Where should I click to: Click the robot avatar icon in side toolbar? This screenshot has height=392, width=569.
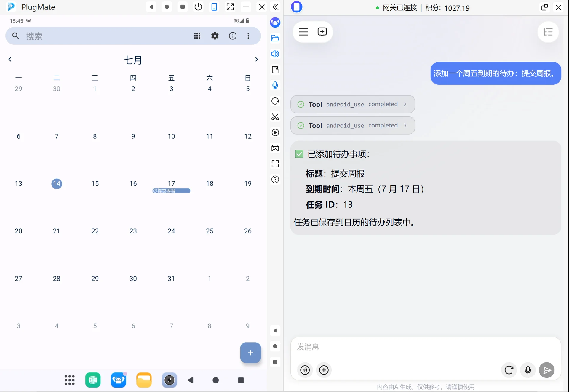pos(275,23)
